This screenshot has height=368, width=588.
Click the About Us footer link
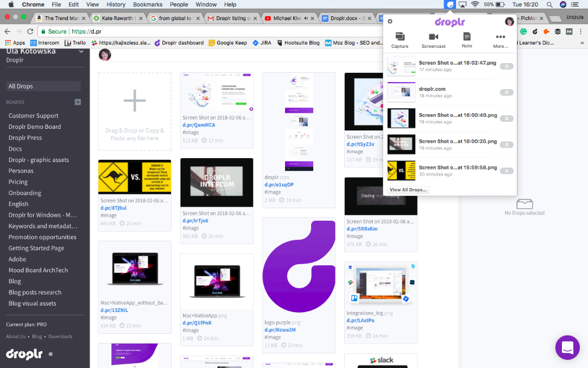pyautogui.click(x=16, y=336)
